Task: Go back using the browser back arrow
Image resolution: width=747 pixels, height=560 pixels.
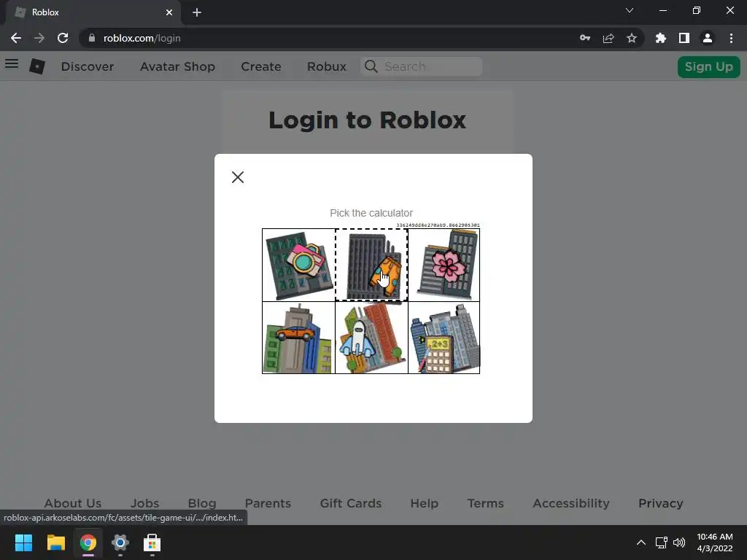Action: [x=16, y=38]
